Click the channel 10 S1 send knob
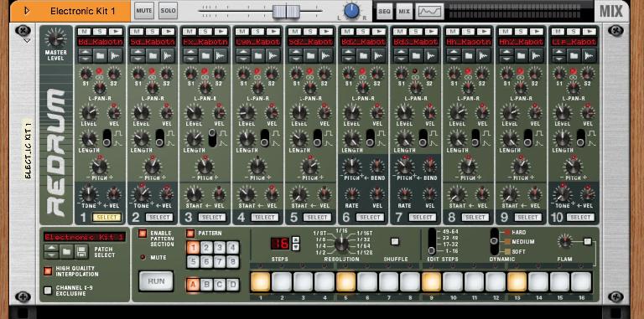The image size is (644, 319). coord(559,74)
